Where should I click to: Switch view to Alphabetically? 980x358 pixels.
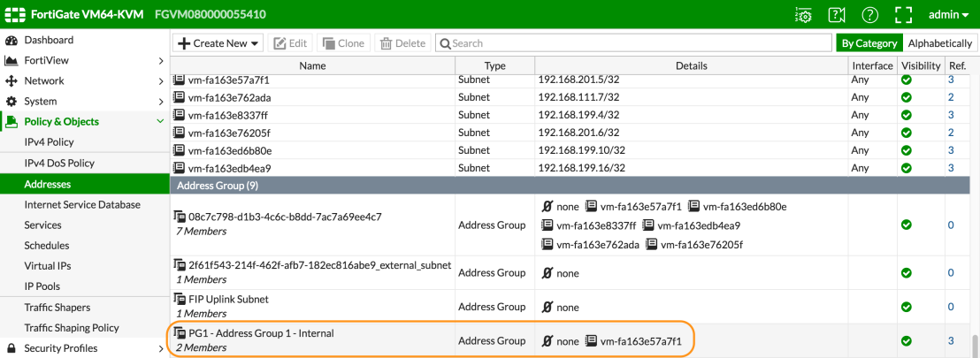pos(939,43)
